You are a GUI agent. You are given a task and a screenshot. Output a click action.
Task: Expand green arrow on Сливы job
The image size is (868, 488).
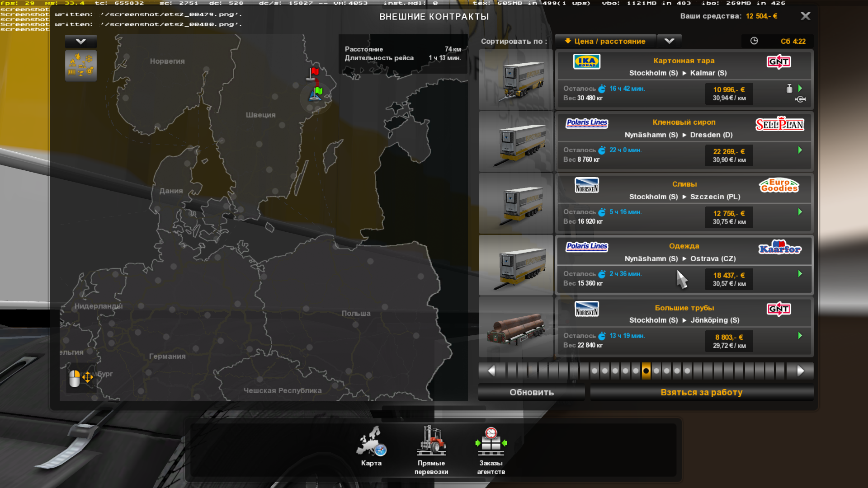(x=800, y=212)
